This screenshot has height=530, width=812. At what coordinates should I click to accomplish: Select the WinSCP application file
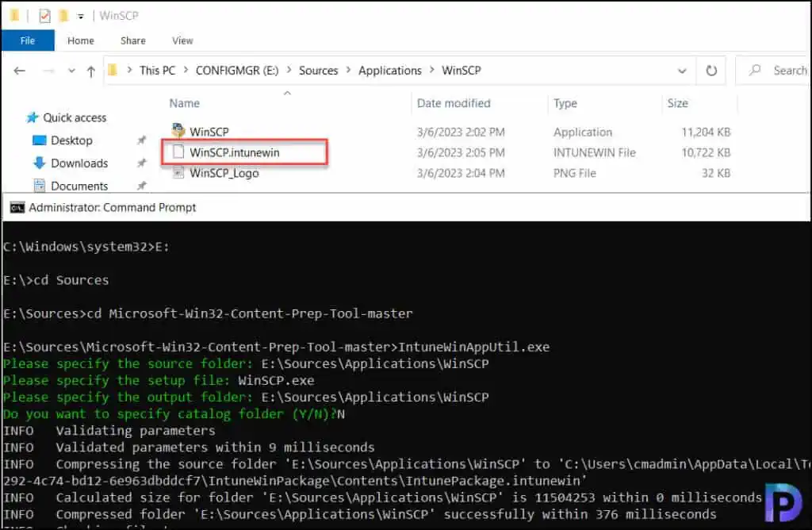coord(209,132)
